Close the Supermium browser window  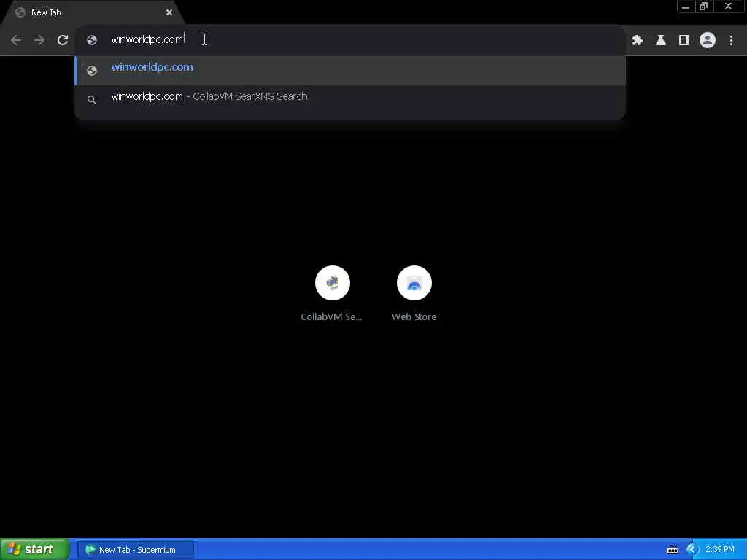click(x=729, y=7)
